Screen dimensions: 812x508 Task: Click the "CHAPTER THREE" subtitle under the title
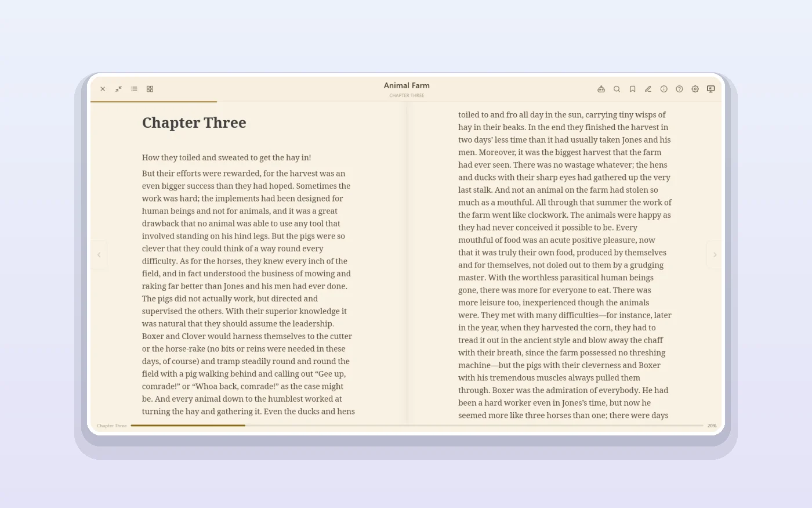[x=407, y=95]
